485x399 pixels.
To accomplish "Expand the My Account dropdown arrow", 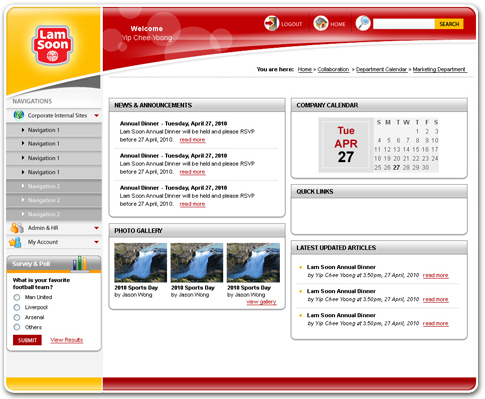I will pyautogui.click(x=97, y=242).
